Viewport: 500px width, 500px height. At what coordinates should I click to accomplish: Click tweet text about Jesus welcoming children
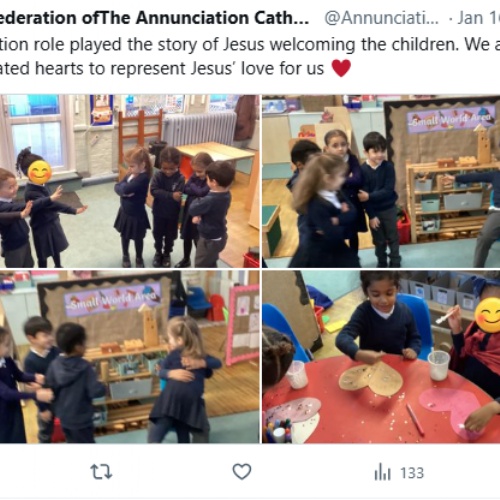click(250, 44)
